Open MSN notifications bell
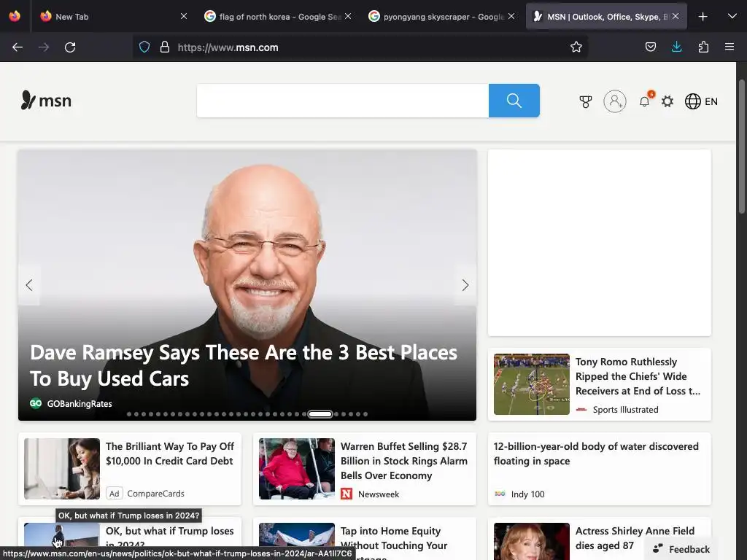The width and height of the screenshot is (747, 560). (645, 101)
